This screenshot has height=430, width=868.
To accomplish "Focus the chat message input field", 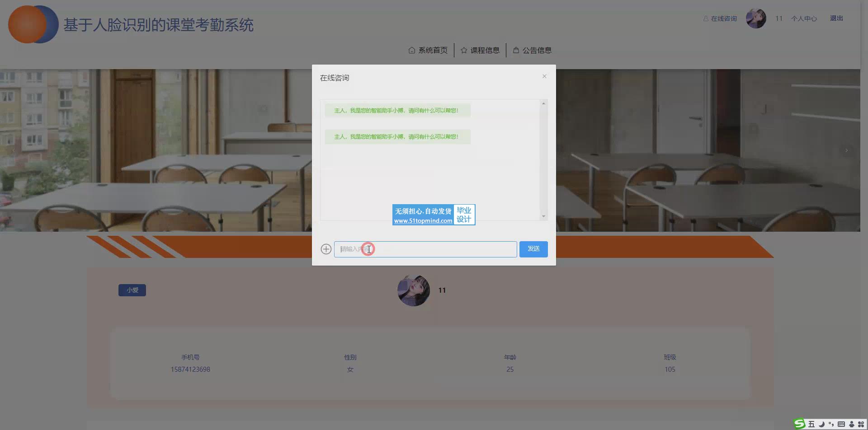I will coord(425,249).
